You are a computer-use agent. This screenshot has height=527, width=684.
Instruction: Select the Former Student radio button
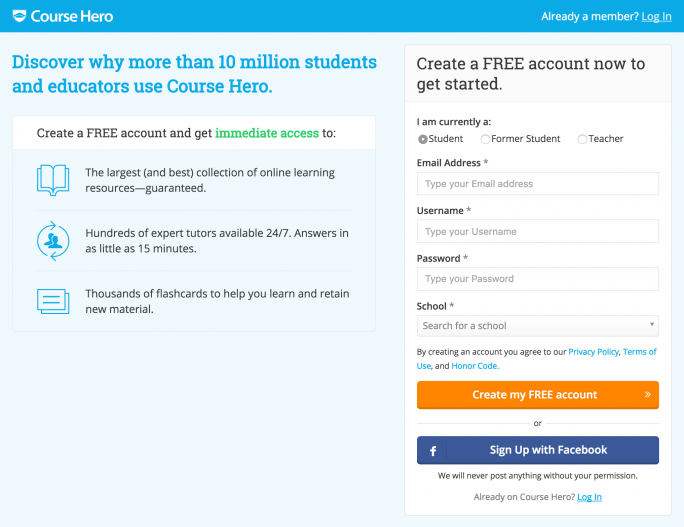click(485, 139)
